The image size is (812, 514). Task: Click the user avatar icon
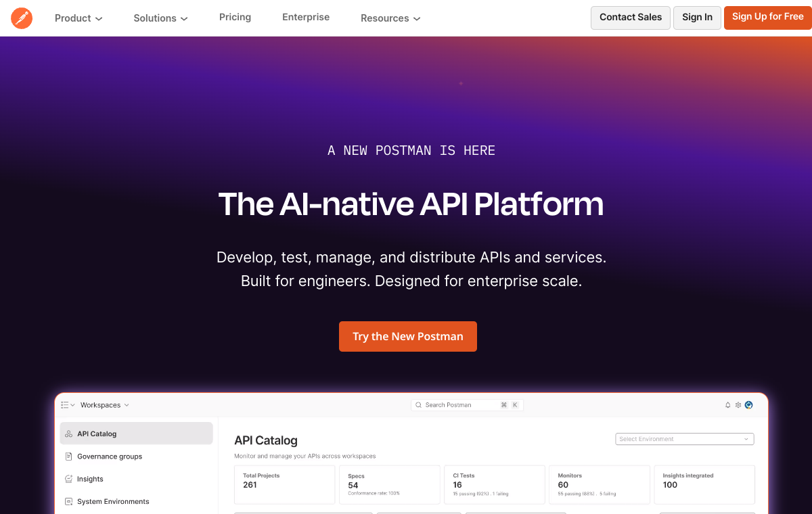point(749,405)
